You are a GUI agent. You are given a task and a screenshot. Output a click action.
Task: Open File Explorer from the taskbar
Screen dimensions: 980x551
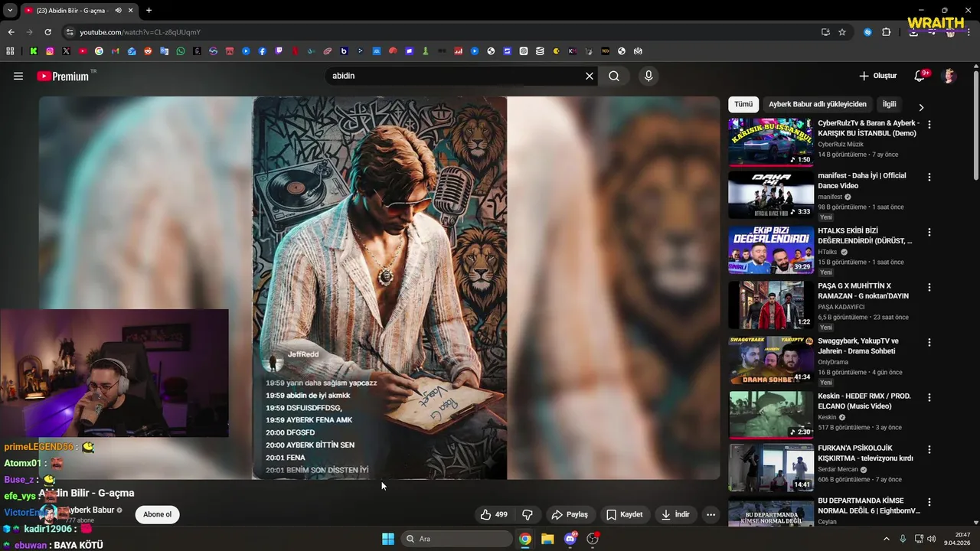click(547, 539)
